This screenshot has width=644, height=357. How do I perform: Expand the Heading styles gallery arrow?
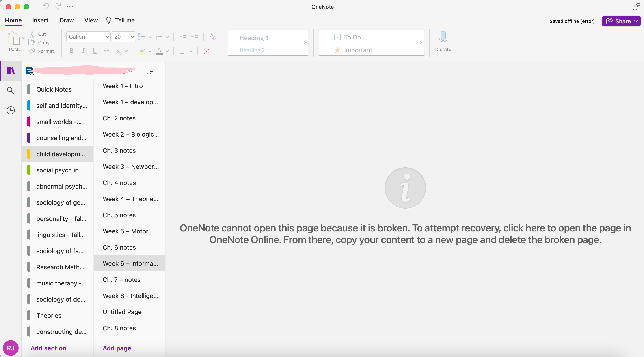coord(305,43)
